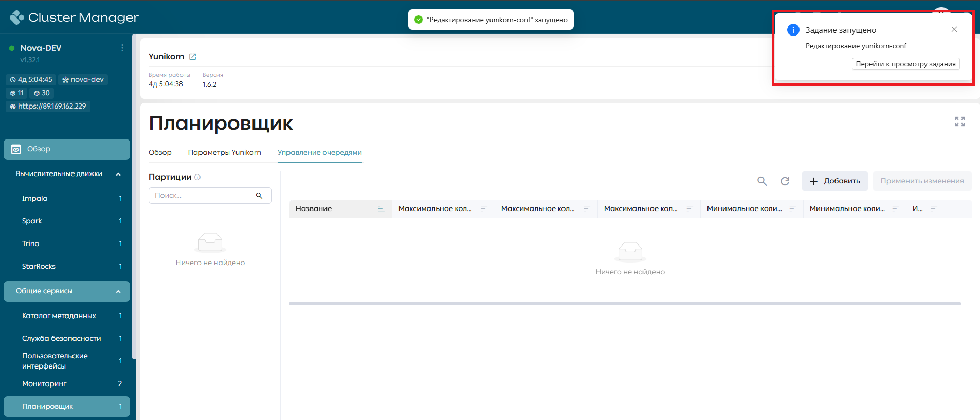Refresh the queue table
Viewport: 980px width, 420px height.
point(785,181)
